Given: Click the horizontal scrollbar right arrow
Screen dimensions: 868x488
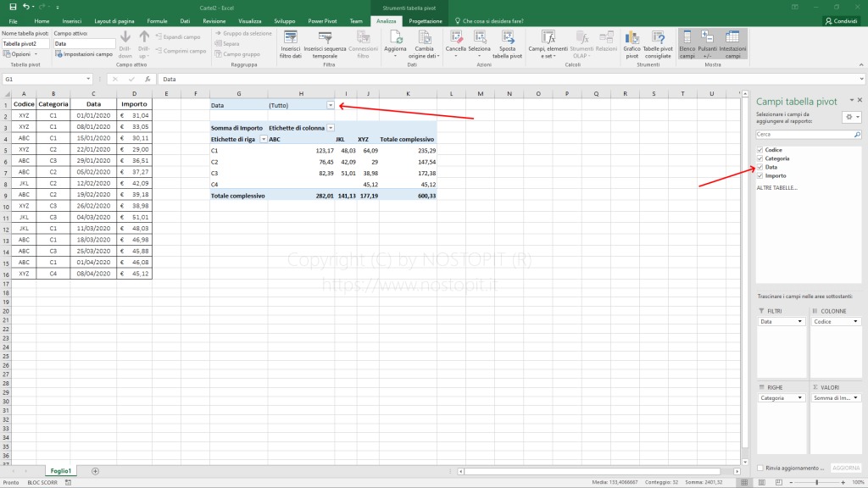Looking at the screenshot, I should tap(737, 471).
